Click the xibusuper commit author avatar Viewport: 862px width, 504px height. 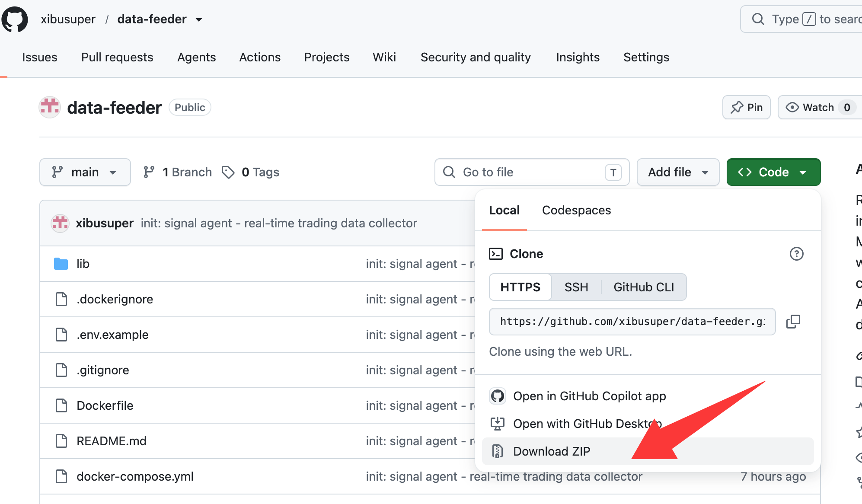60,223
